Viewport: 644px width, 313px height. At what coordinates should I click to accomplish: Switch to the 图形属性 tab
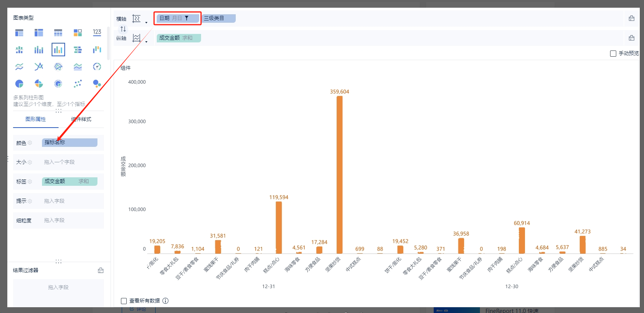click(36, 119)
